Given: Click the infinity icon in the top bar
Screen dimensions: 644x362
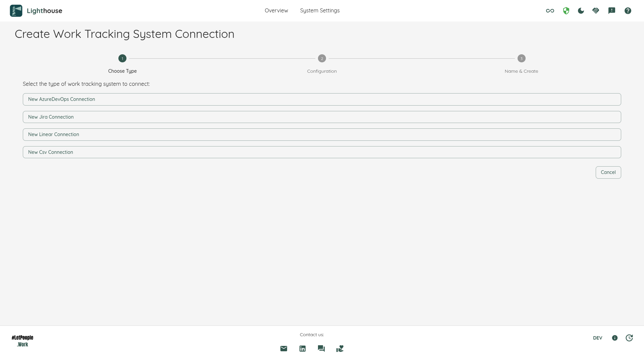Looking at the screenshot, I should point(550,10).
